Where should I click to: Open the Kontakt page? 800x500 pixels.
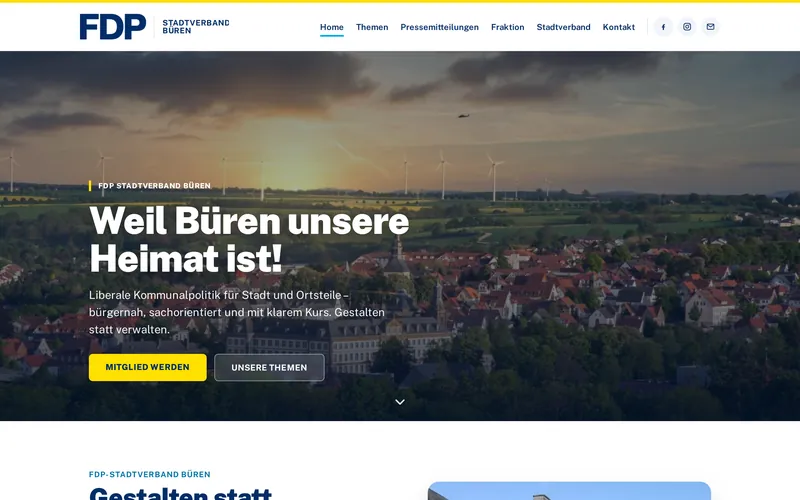point(618,27)
